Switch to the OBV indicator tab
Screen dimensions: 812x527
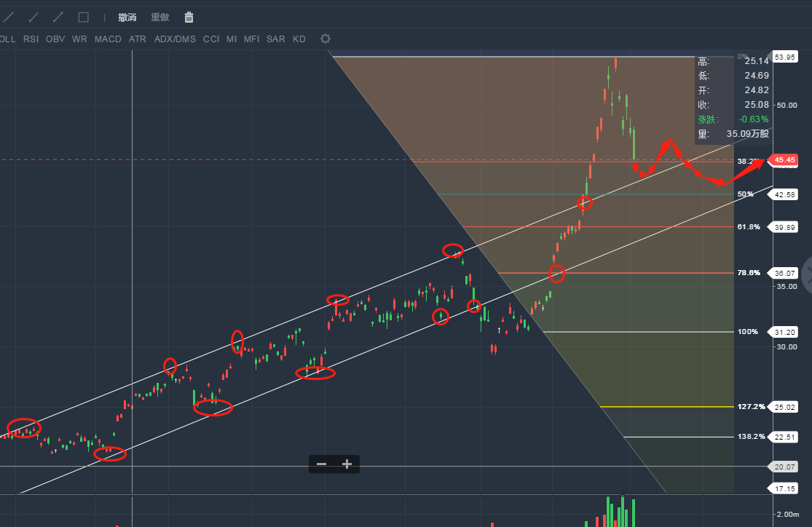pyautogui.click(x=55, y=39)
